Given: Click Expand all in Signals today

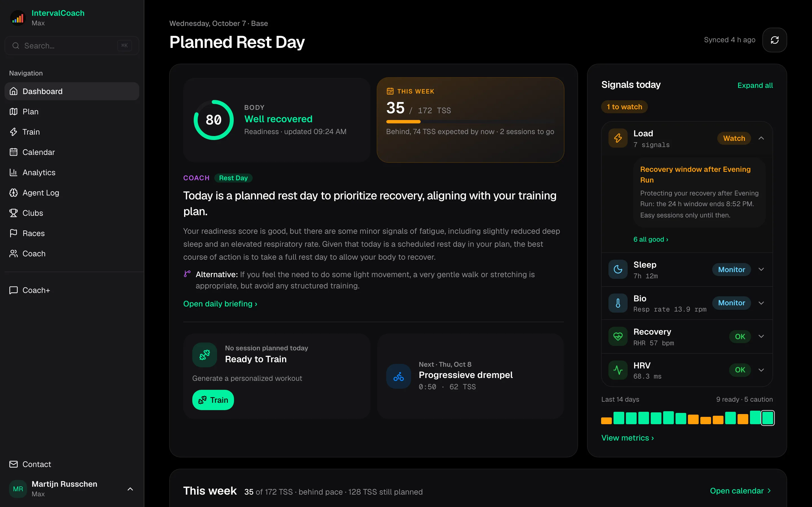Looking at the screenshot, I should [x=755, y=86].
